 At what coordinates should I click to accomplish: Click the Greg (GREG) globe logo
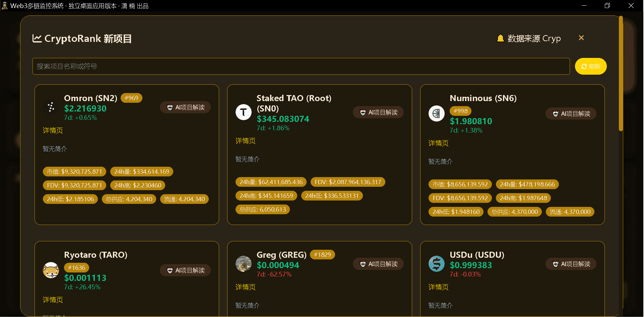pyautogui.click(x=244, y=264)
